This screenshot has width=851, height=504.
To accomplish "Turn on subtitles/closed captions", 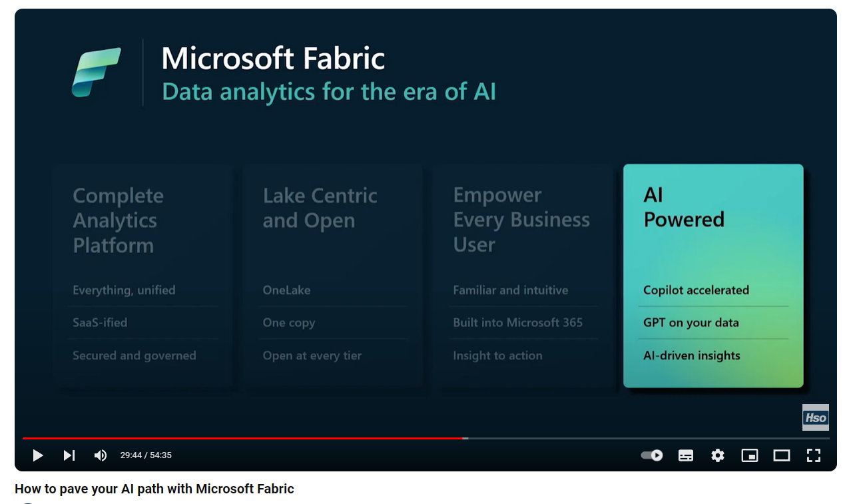I will pyautogui.click(x=686, y=455).
